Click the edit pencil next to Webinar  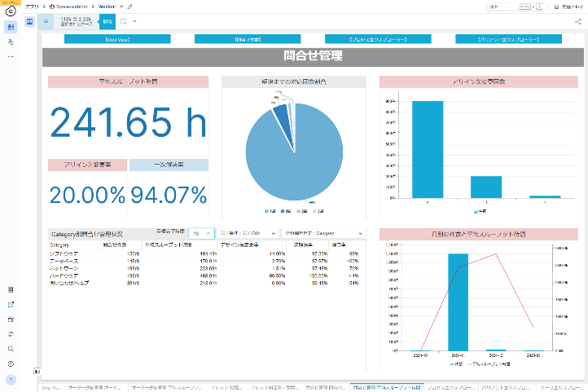click(129, 7)
